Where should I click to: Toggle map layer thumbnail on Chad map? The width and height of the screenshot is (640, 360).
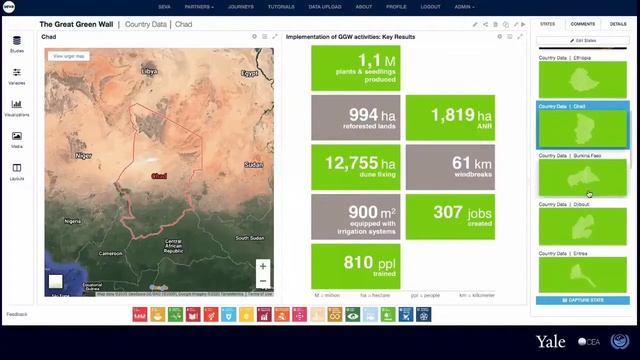[56, 282]
